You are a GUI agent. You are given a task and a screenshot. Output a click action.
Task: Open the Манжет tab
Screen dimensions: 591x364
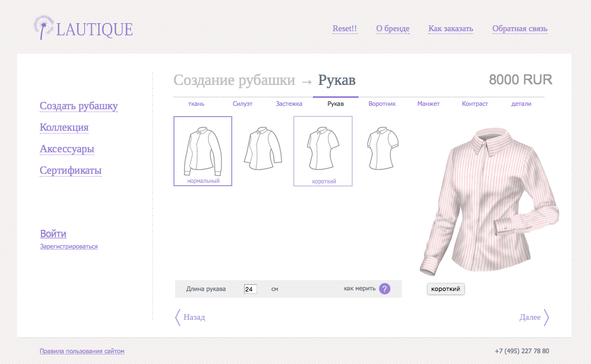[x=428, y=104]
